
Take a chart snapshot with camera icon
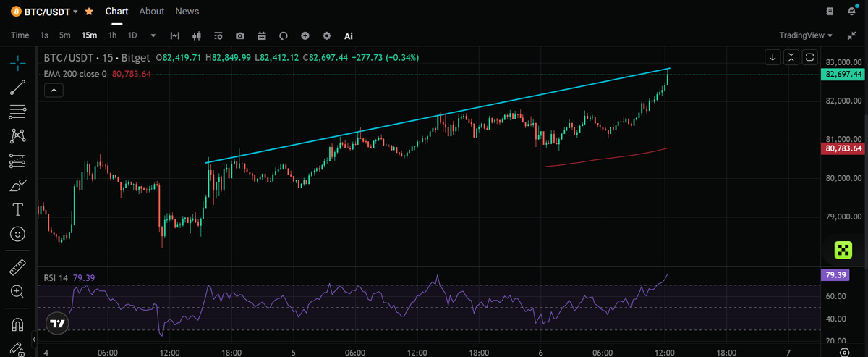(240, 35)
